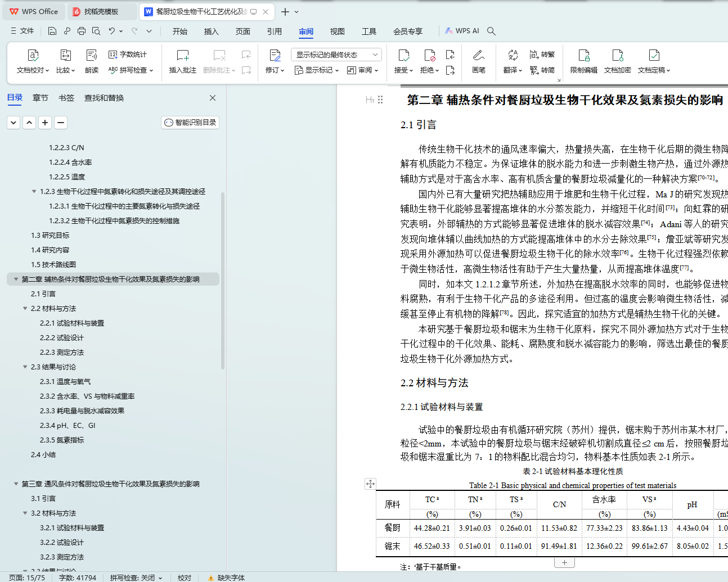728x582 pixels.
Task: Jump to 2.4 小结 in outline
Action: 43,455
